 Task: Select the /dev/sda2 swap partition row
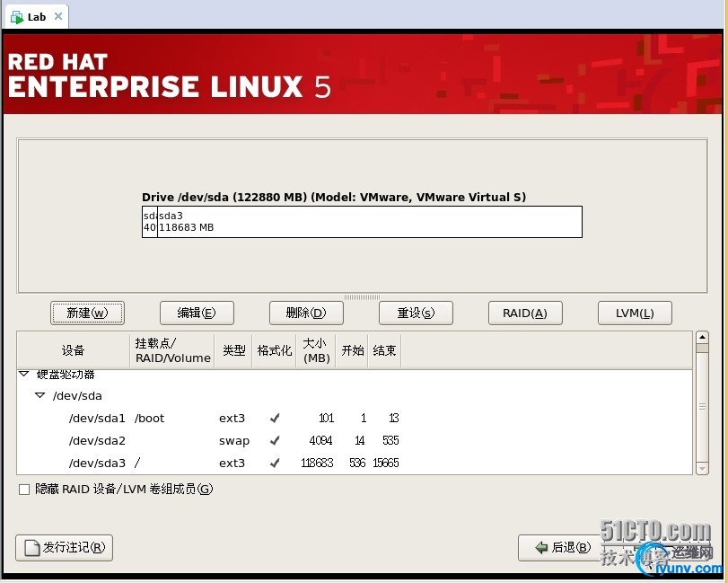(x=355, y=440)
